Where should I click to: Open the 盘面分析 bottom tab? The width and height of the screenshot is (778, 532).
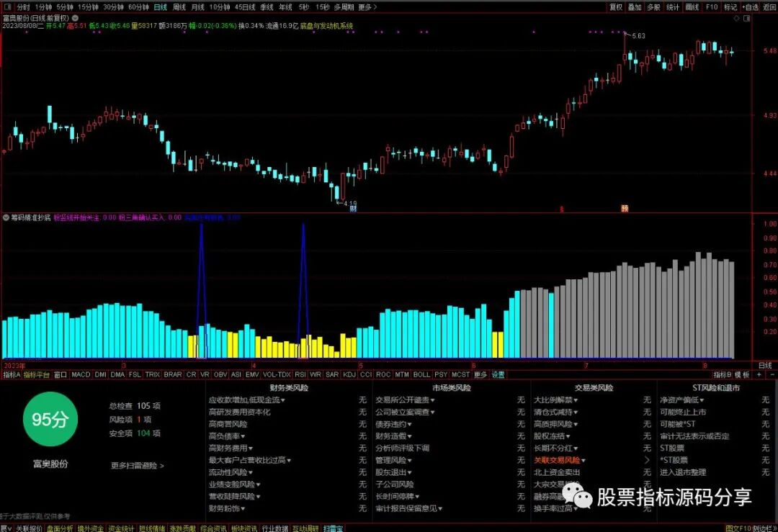point(60,528)
